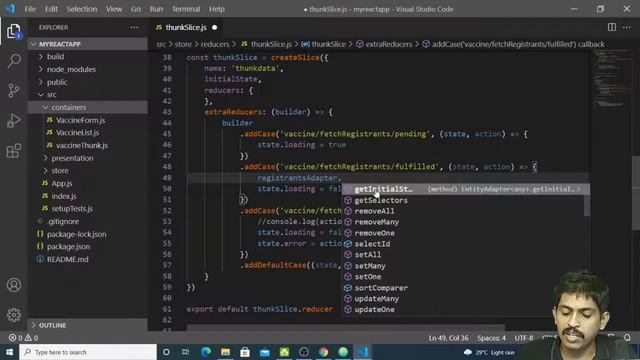Expand the node_modules folder
The height and width of the screenshot is (360, 640).
[x=88, y=69]
